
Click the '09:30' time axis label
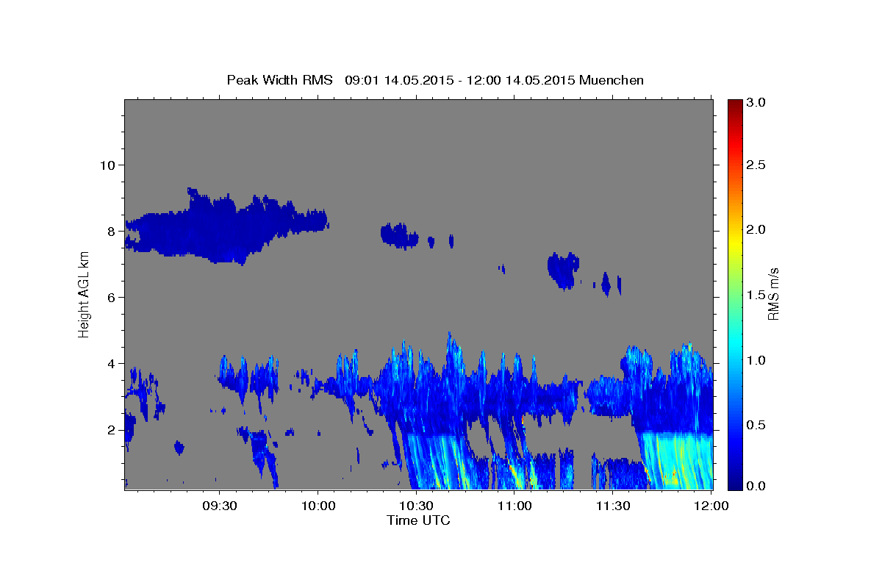coord(219,506)
